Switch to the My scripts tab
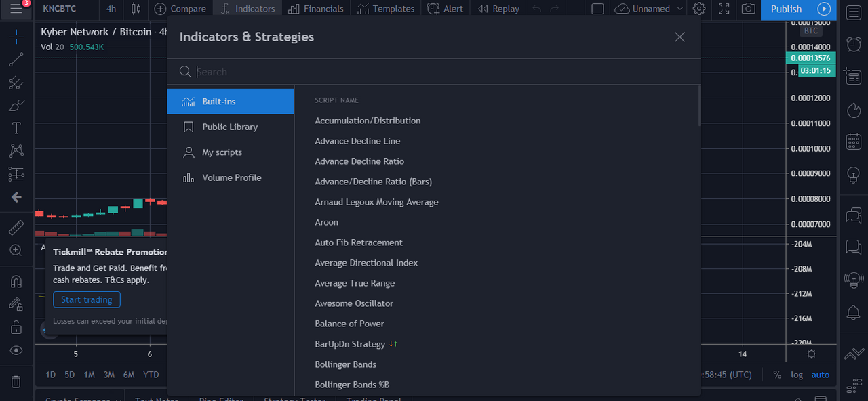Viewport: 868px width, 401px height. (231, 152)
